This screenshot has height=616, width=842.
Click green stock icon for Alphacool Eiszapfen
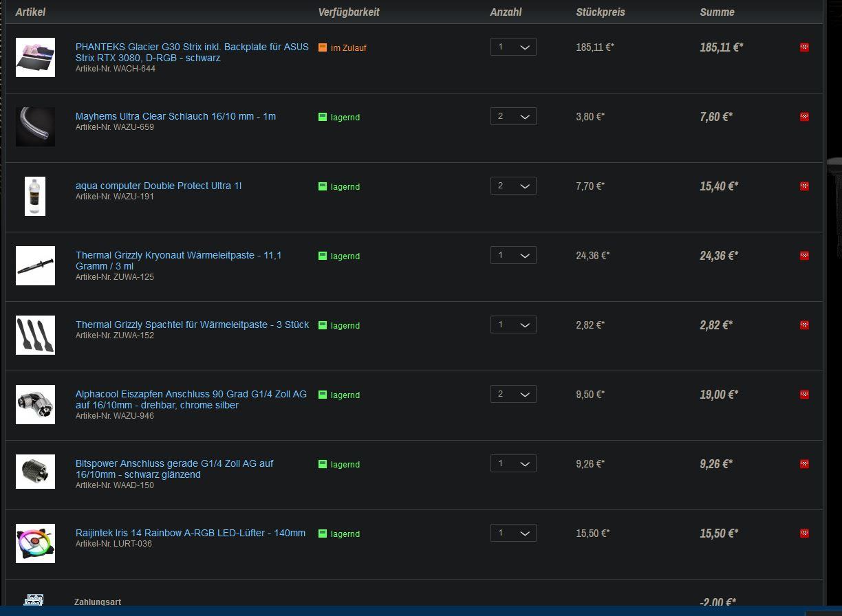tap(323, 395)
